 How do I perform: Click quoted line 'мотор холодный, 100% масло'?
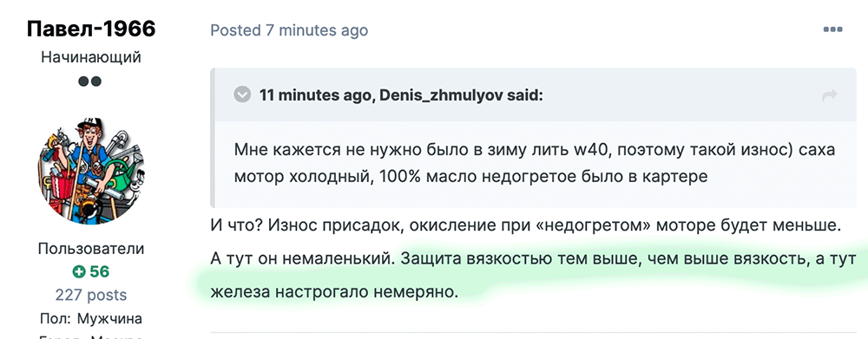471,177
